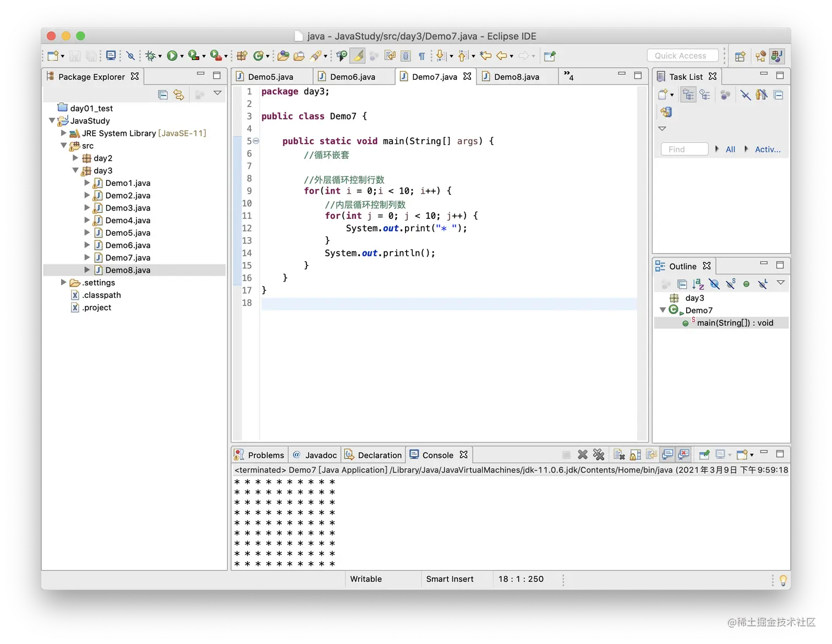Click the Quick Access search field
The width and height of the screenshot is (832, 644).
[682, 56]
